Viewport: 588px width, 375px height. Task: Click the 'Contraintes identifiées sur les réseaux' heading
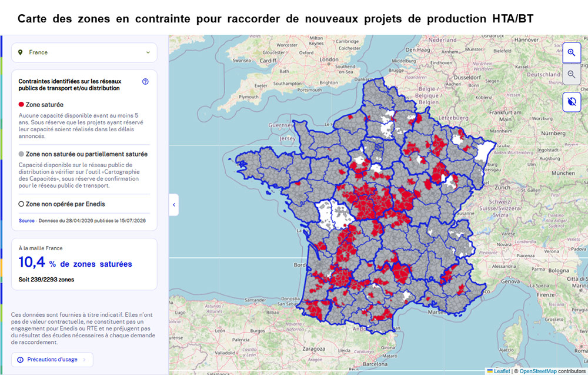click(x=70, y=85)
